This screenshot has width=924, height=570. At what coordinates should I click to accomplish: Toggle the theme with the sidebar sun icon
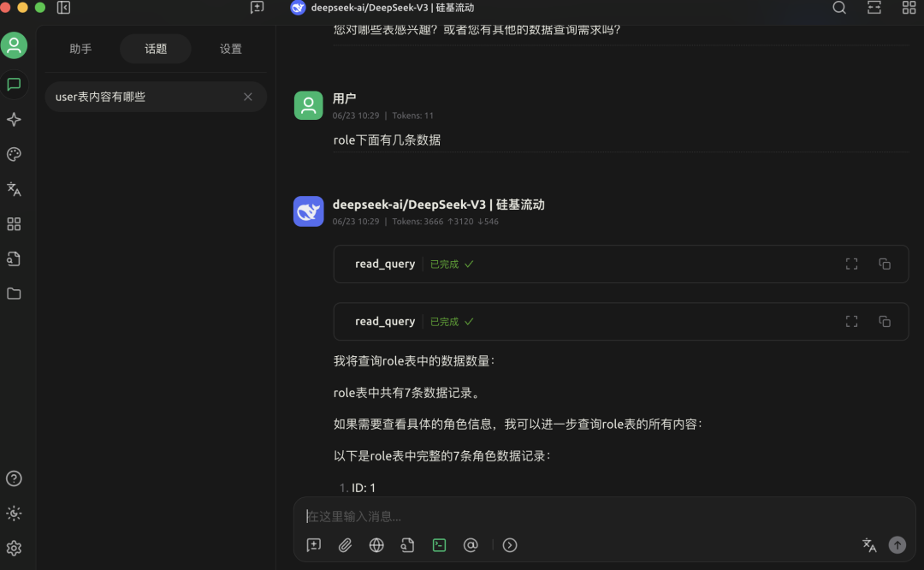[x=14, y=514]
